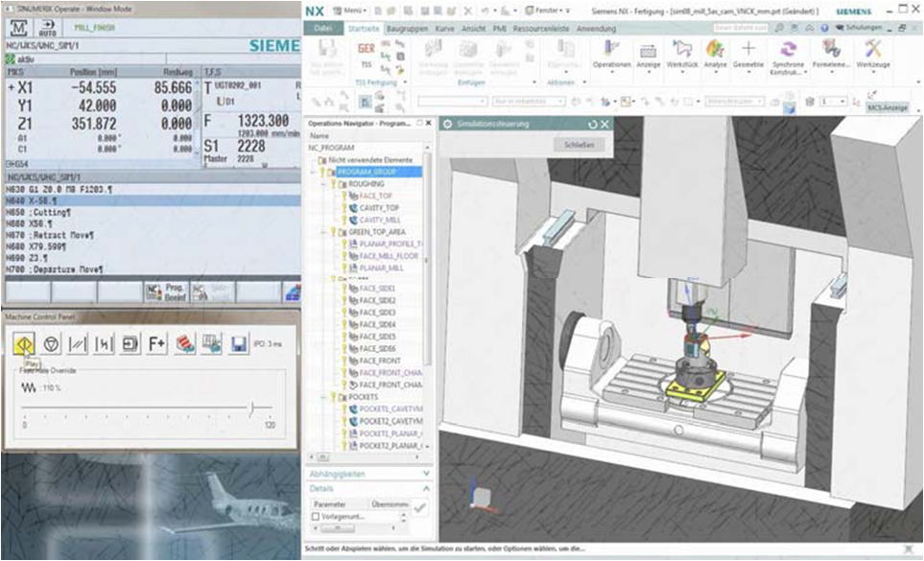924x561 pixels.
Task: Switch to the Ansicht tab
Action: [473, 28]
